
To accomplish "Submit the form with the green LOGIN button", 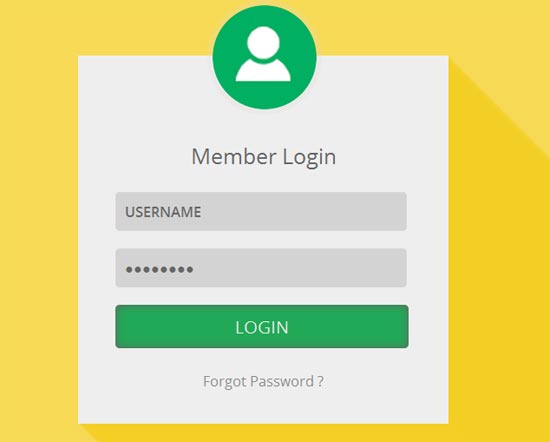I will click(262, 327).
